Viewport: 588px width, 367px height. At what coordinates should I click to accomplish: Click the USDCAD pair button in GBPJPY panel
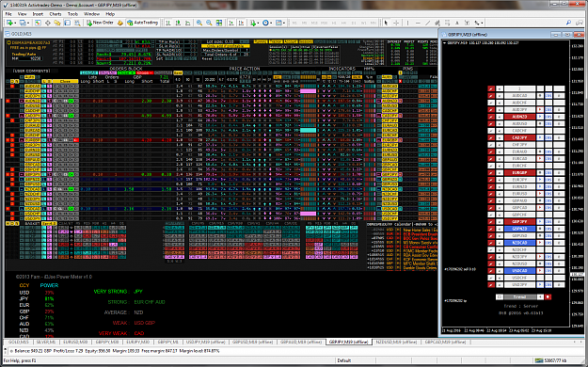[x=519, y=271]
